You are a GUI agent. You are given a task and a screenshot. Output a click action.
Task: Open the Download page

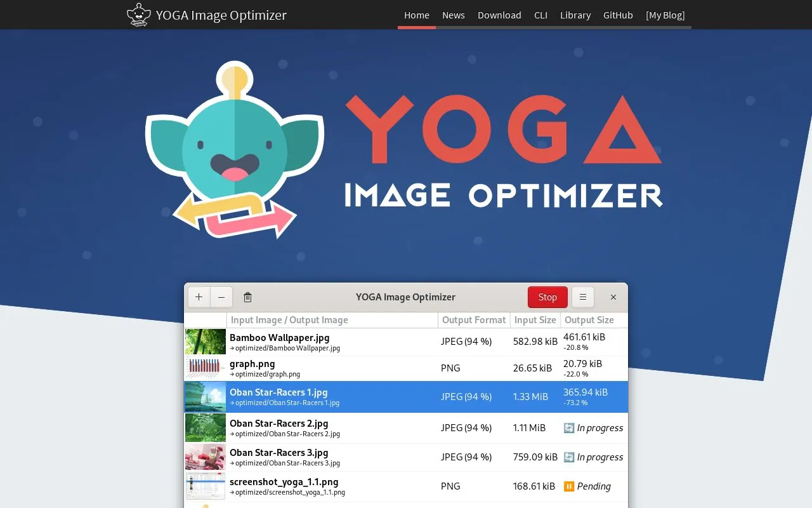click(x=499, y=15)
